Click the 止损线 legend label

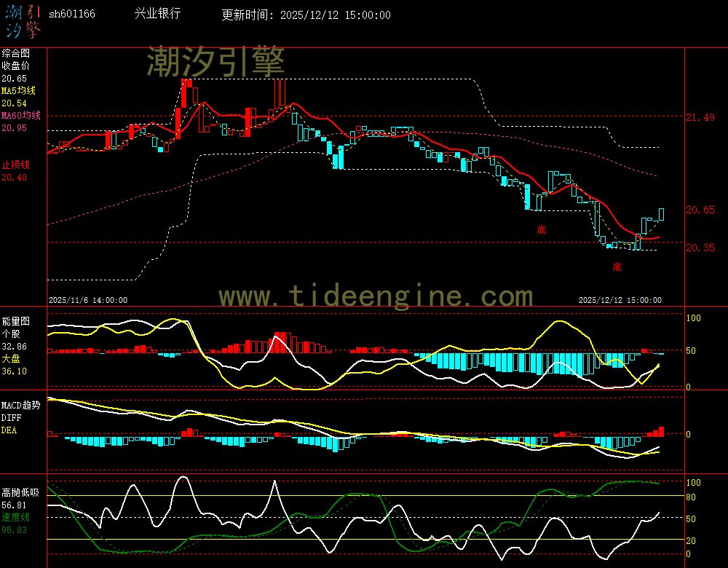(x=16, y=165)
